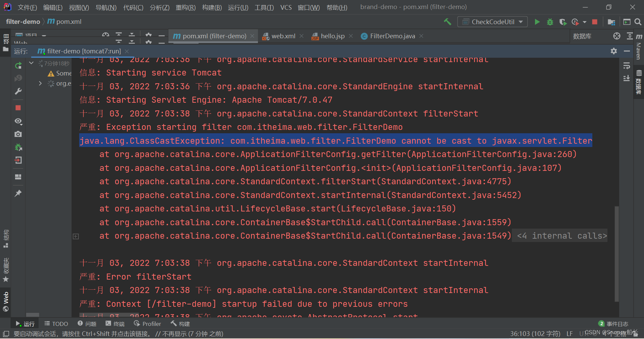Viewport: 644px width, 339px height.
Task: Click the Rerun icon in run panel
Action: tap(18, 65)
